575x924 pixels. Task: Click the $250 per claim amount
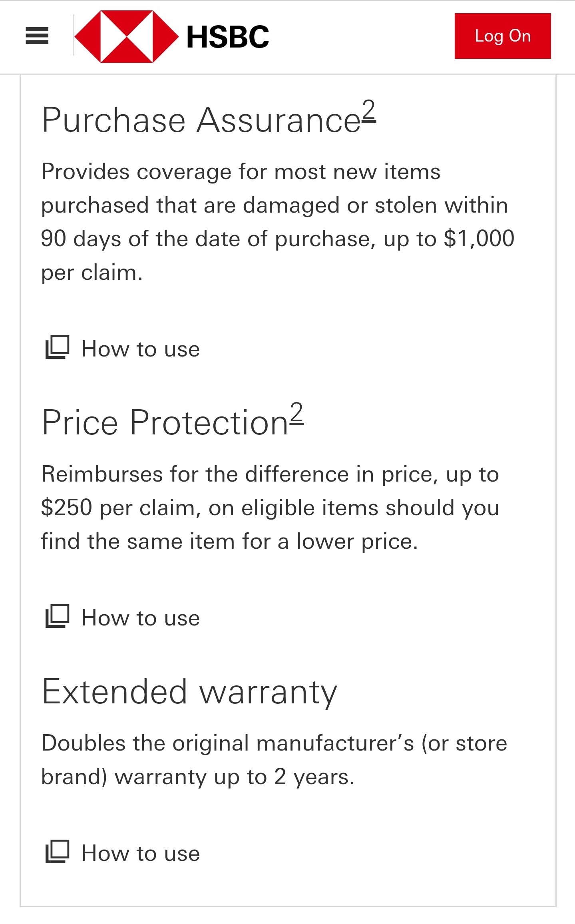pyautogui.click(x=67, y=508)
